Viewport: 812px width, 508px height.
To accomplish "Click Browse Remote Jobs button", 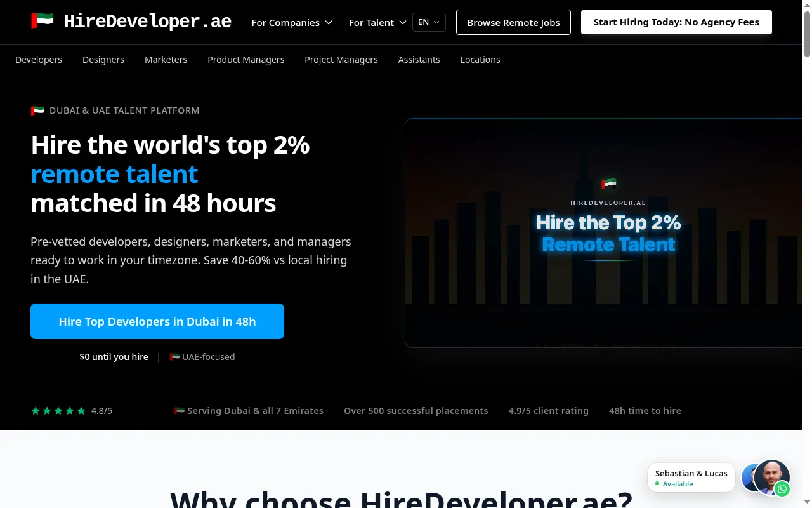I will [x=513, y=22].
